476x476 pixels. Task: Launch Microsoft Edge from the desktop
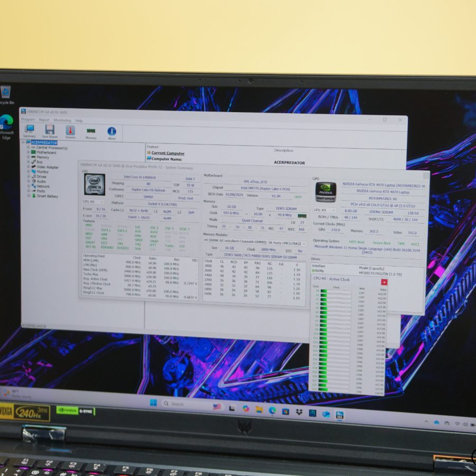6,126
